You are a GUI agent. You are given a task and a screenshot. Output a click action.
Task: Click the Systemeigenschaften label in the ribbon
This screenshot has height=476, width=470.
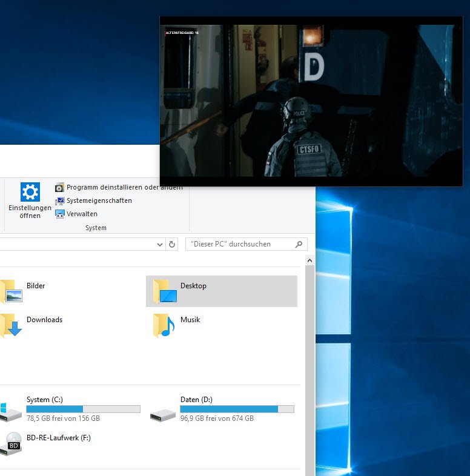pyautogui.click(x=99, y=201)
